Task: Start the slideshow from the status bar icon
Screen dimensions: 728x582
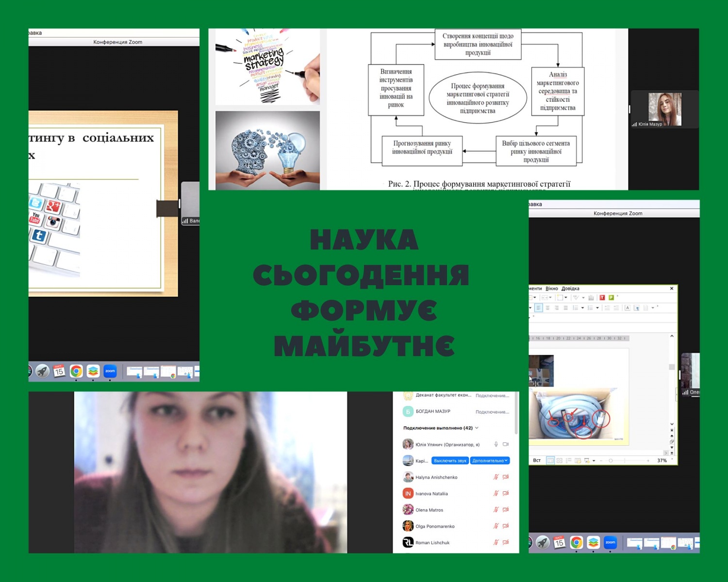Action: tap(587, 460)
